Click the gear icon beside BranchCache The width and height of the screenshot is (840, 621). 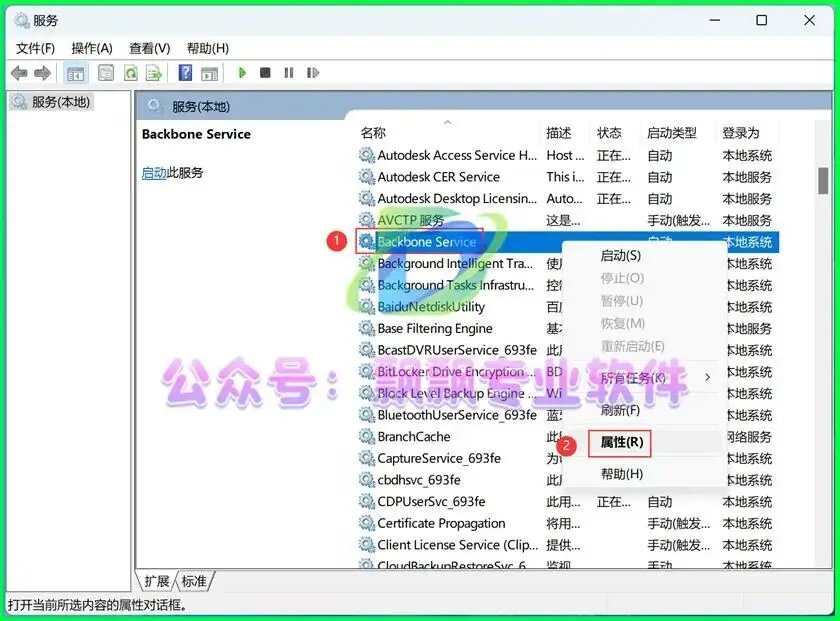click(366, 436)
